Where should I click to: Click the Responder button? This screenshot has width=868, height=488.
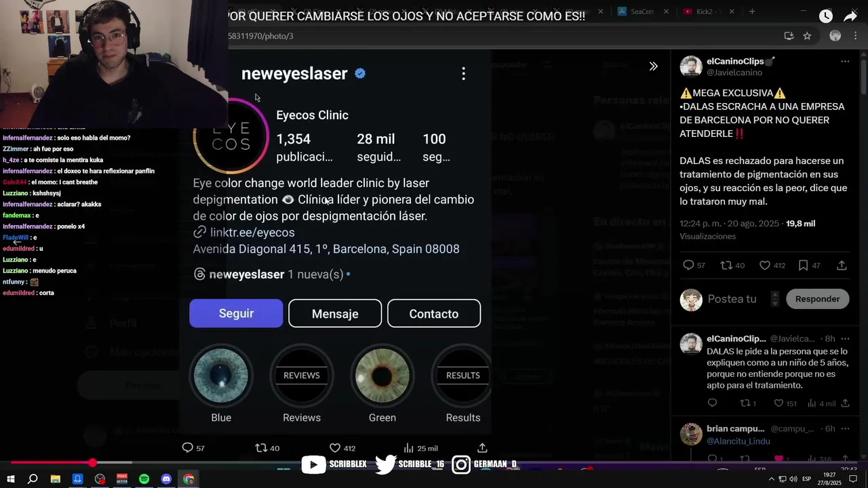click(x=817, y=299)
